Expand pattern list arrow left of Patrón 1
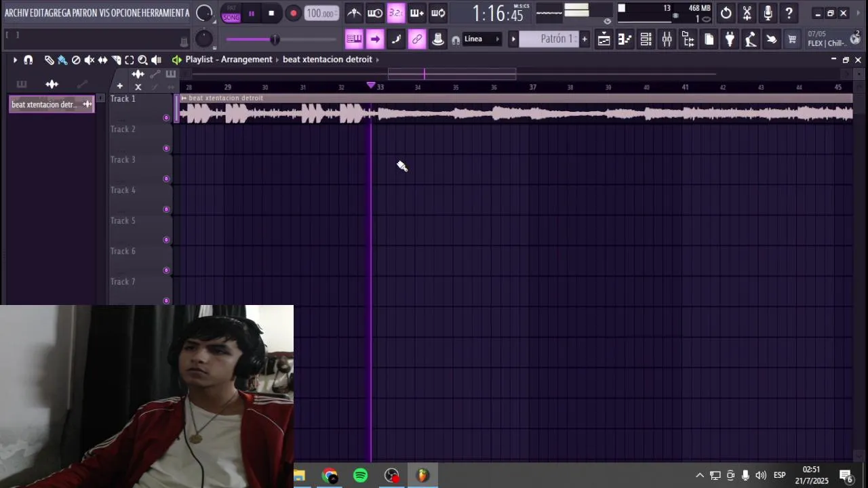868x488 pixels. [x=513, y=39]
